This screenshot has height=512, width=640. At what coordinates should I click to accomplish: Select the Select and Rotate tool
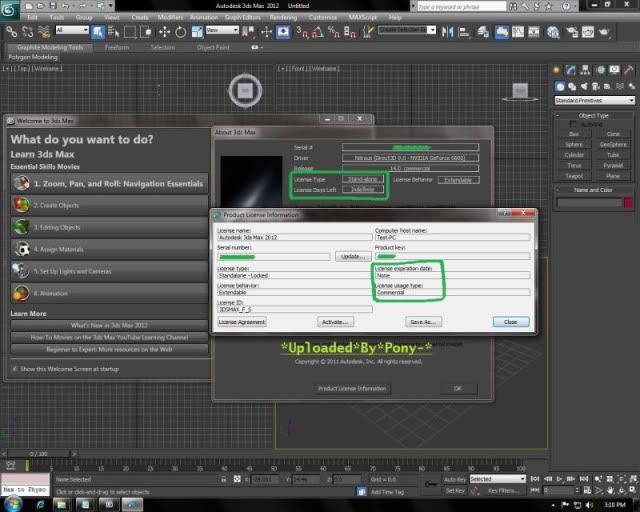click(x=180, y=32)
